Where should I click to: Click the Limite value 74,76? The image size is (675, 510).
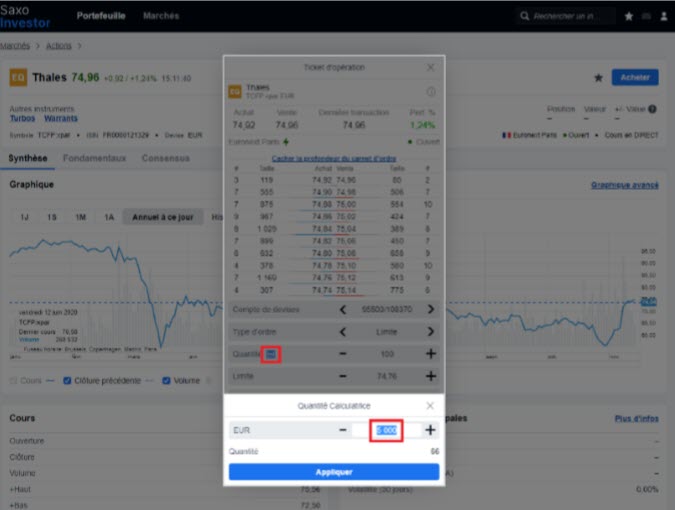tap(387, 376)
